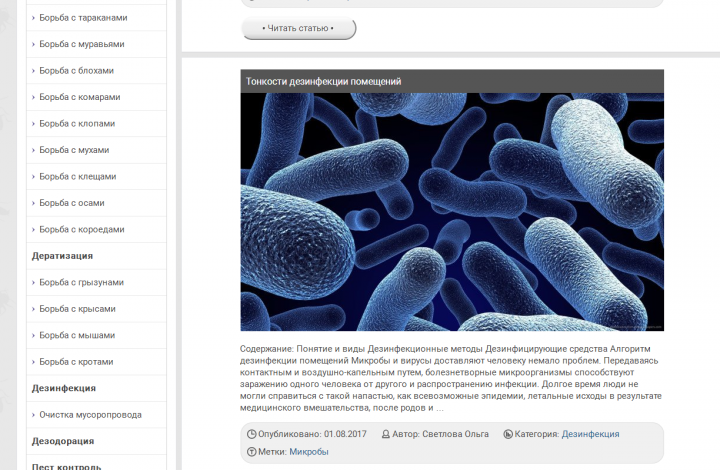Click the arrow bullet before Борьба с тараканами

pos(33,18)
